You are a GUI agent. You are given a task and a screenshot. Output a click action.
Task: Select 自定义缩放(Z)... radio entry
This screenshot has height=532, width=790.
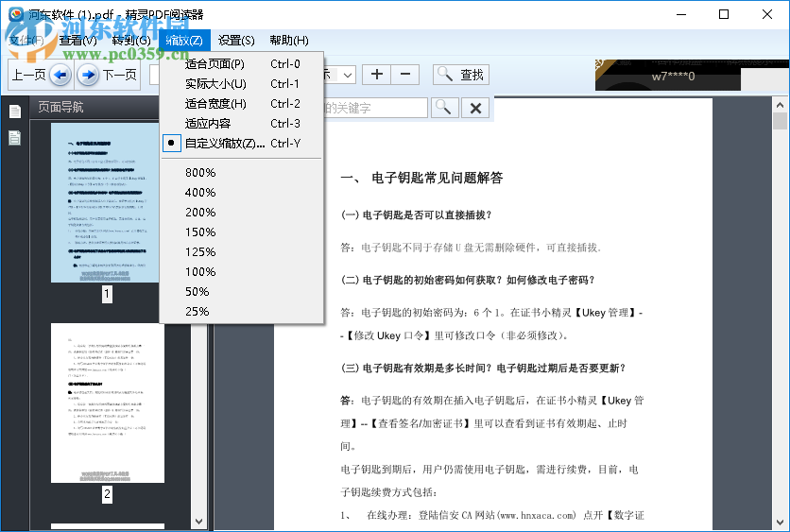(x=241, y=143)
